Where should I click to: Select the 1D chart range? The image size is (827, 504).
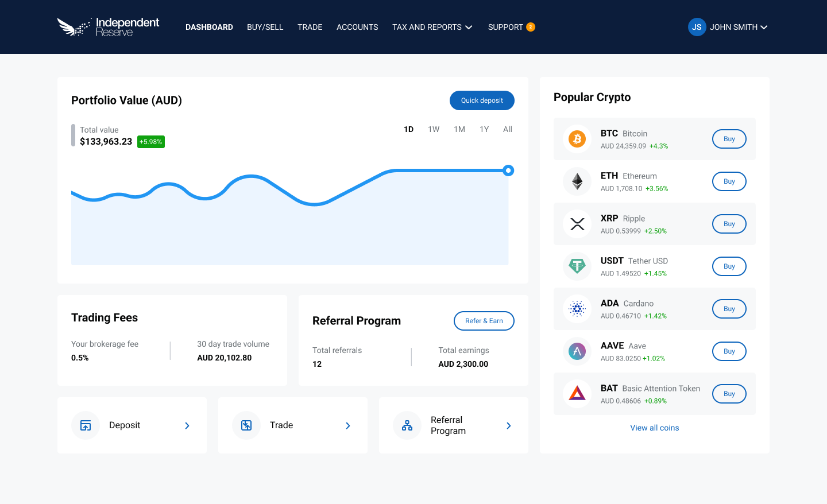coord(409,129)
